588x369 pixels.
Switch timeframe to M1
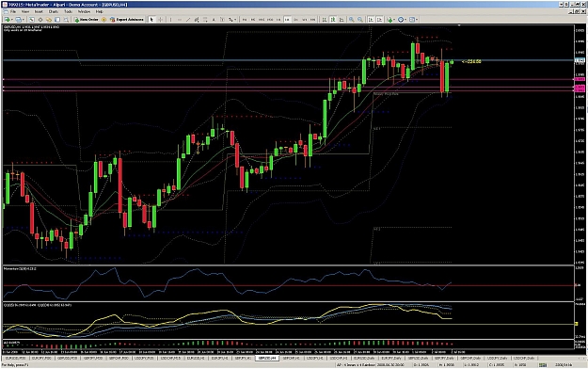(x=244, y=20)
